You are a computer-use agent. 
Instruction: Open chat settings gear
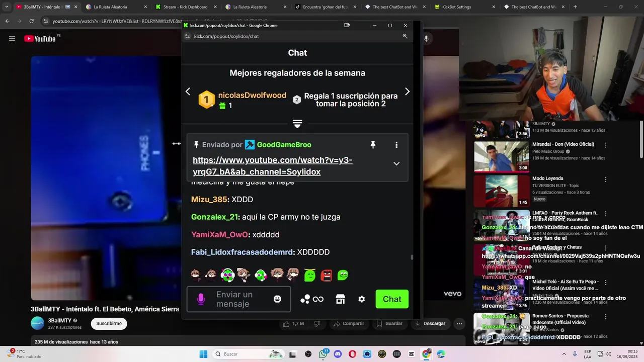(362, 299)
